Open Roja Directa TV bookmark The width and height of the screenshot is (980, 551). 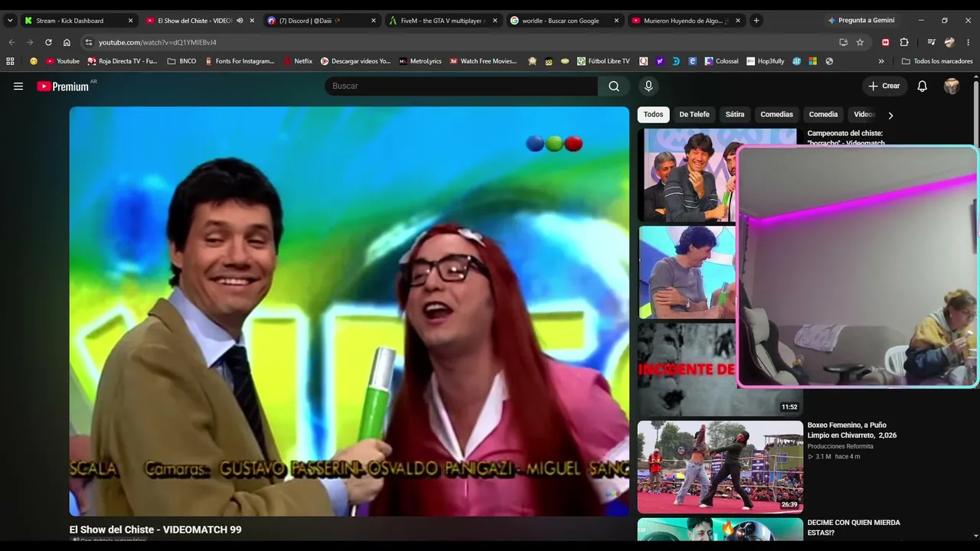(122, 61)
